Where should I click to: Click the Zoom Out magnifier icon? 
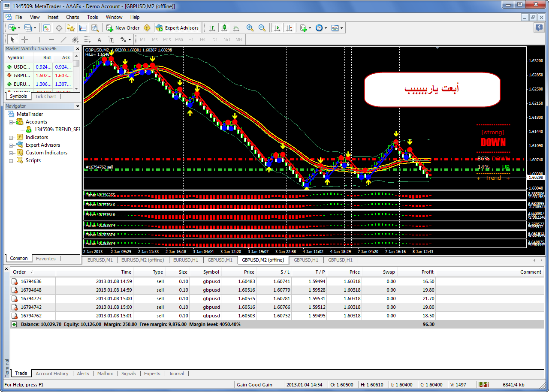tap(262, 28)
